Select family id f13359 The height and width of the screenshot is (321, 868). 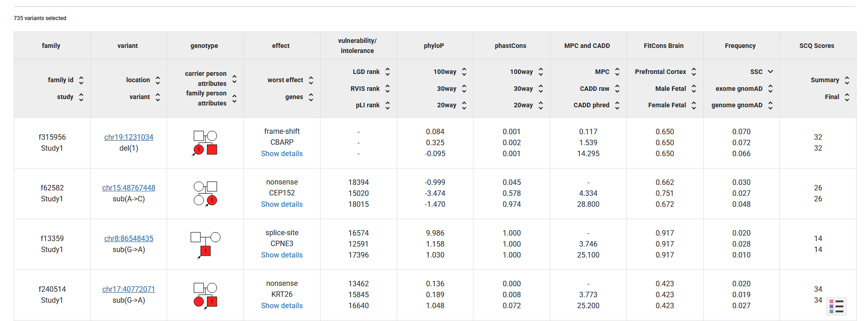[x=52, y=238]
